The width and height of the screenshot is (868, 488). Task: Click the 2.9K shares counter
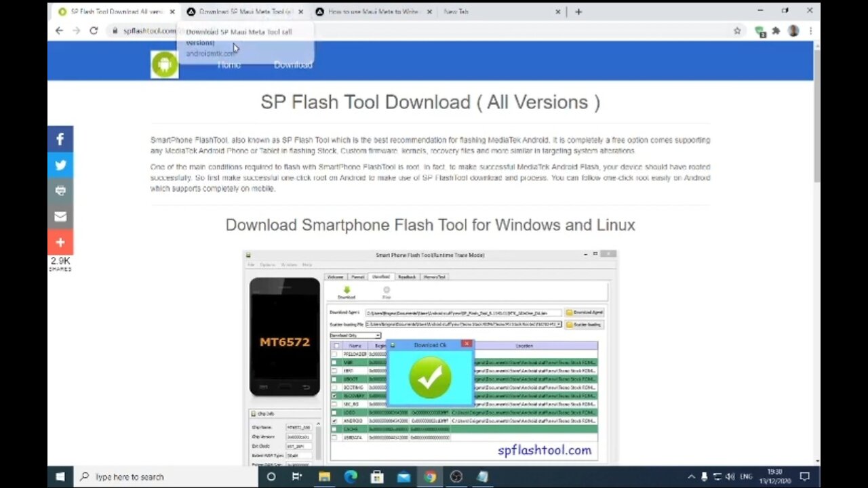[60, 264]
